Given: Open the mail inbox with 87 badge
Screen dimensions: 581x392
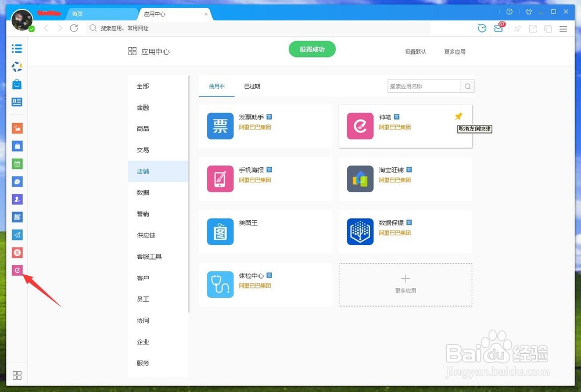Looking at the screenshot, I should [x=499, y=27].
